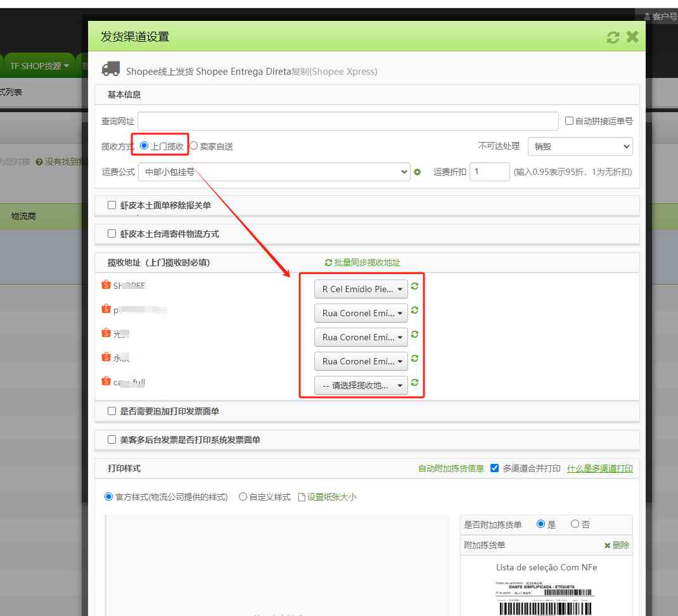Open the 不可达处理 dropdown showing 销毁

pos(579,146)
